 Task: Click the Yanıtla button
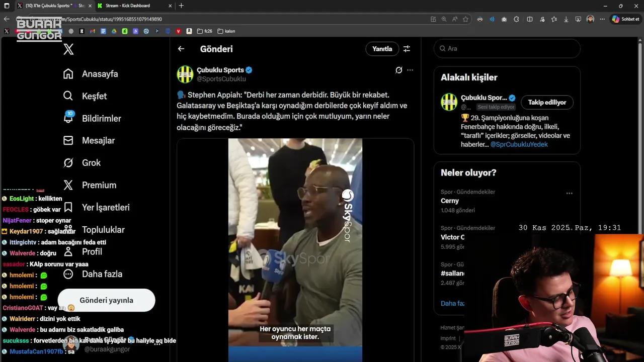382,49
